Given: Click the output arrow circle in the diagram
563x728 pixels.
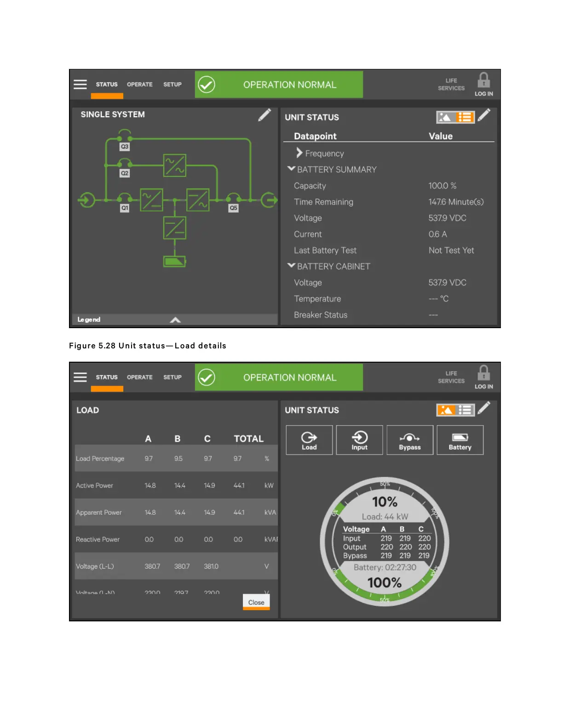Looking at the screenshot, I should coord(269,200).
